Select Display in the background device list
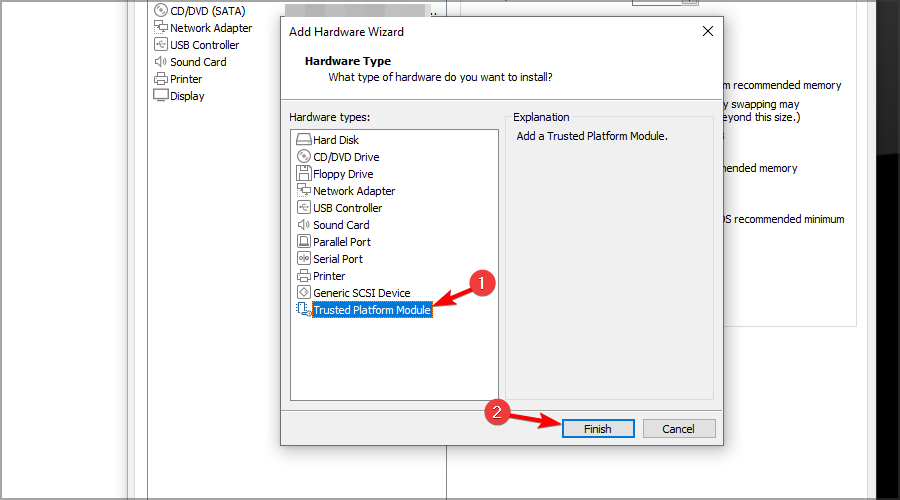The image size is (900, 500). coord(187,96)
